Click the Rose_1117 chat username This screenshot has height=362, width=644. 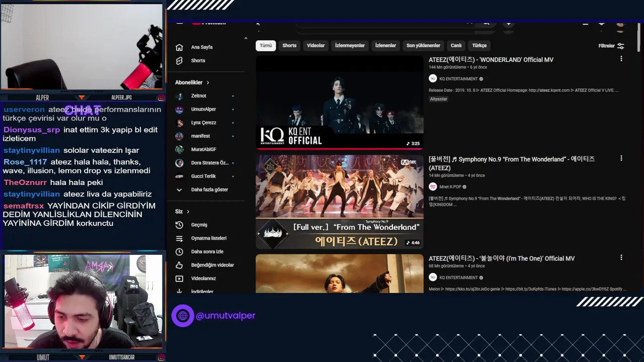[25, 162]
